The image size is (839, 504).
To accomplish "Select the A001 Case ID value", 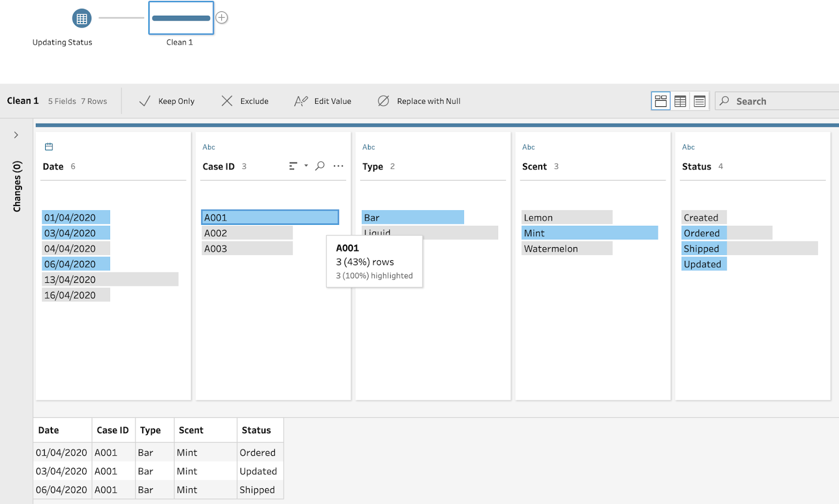I will pos(270,217).
